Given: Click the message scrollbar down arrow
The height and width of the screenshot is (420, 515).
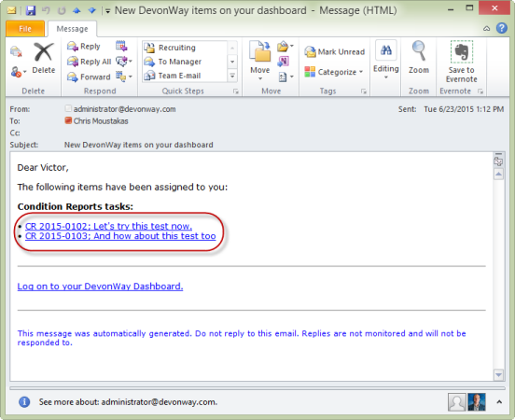Looking at the screenshot, I should (x=498, y=374).
